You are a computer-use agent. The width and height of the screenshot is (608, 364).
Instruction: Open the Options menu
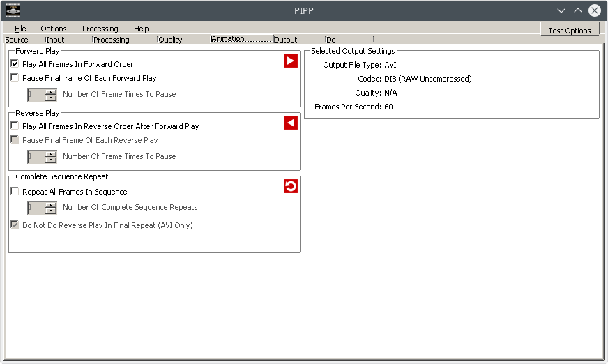pyautogui.click(x=54, y=29)
